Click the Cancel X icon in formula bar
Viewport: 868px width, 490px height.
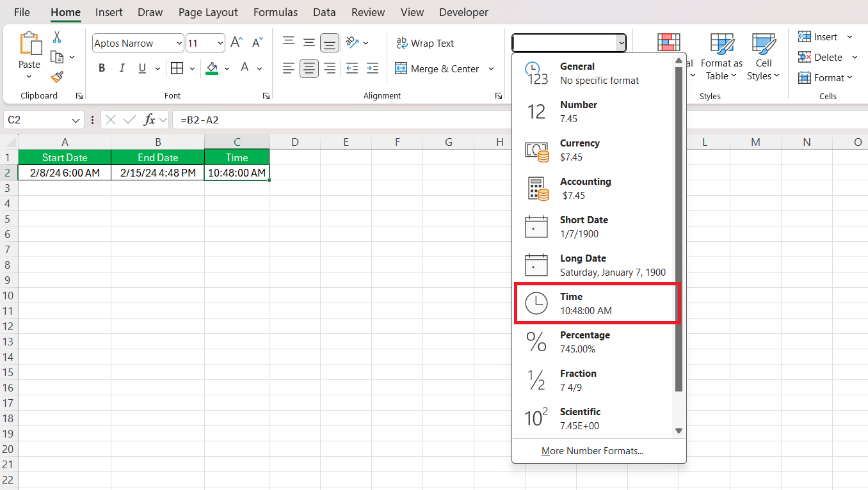pos(111,120)
